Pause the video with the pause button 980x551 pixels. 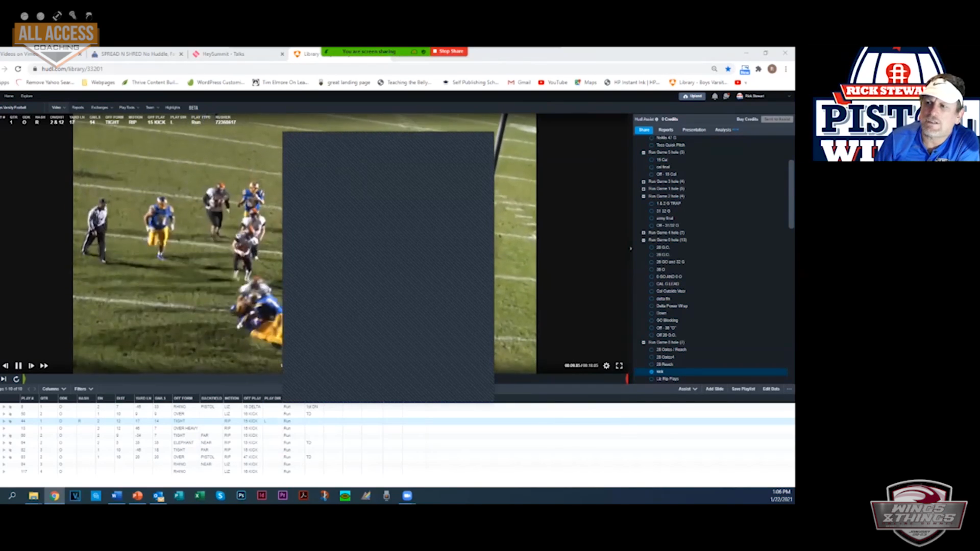[18, 366]
